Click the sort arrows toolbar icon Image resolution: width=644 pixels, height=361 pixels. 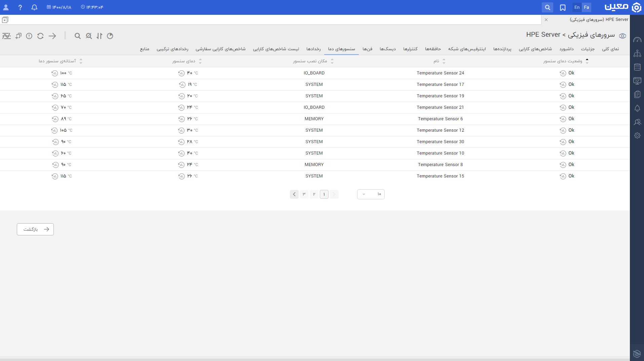point(100,36)
